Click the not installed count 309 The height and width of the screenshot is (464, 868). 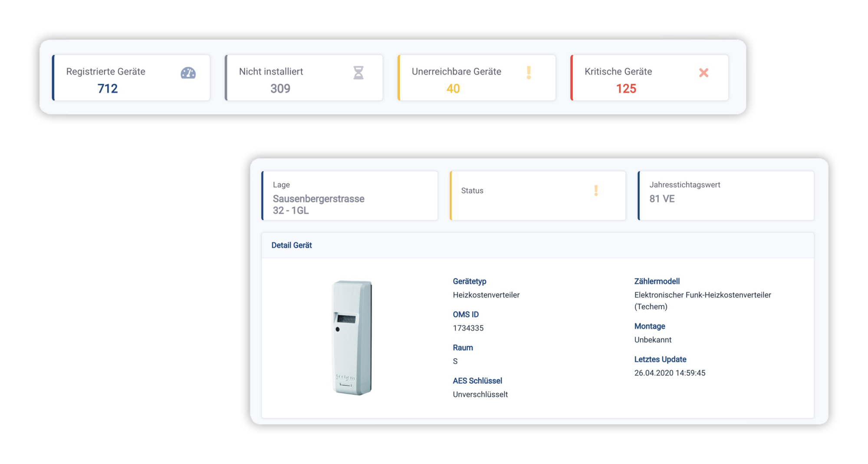280,89
